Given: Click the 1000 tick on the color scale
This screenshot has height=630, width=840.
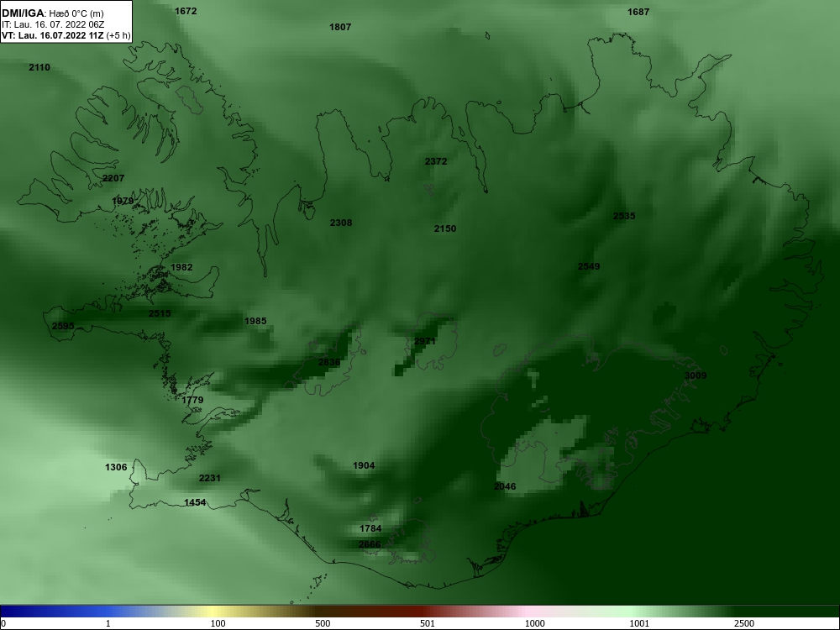Looking at the screenshot, I should 534,623.
